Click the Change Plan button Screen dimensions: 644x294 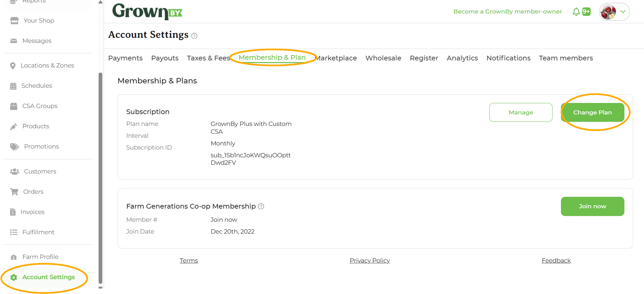pyautogui.click(x=592, y=112)
